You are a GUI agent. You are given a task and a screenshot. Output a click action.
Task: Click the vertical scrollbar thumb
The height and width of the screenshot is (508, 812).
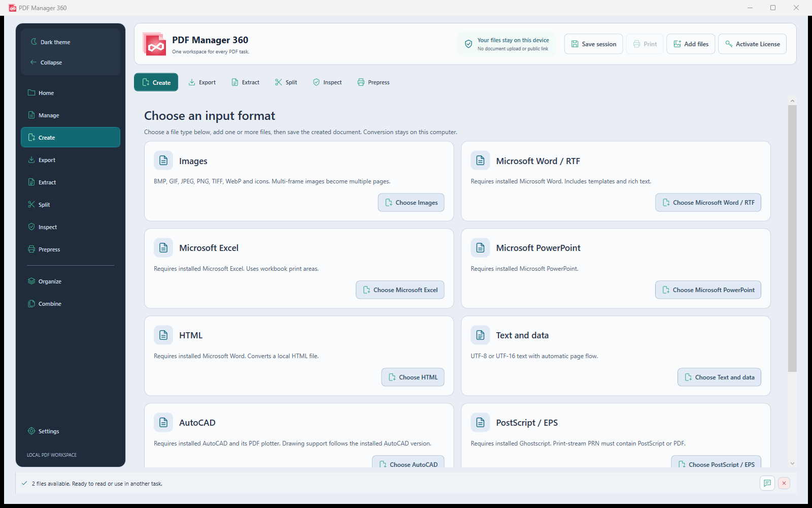(792, 239)
